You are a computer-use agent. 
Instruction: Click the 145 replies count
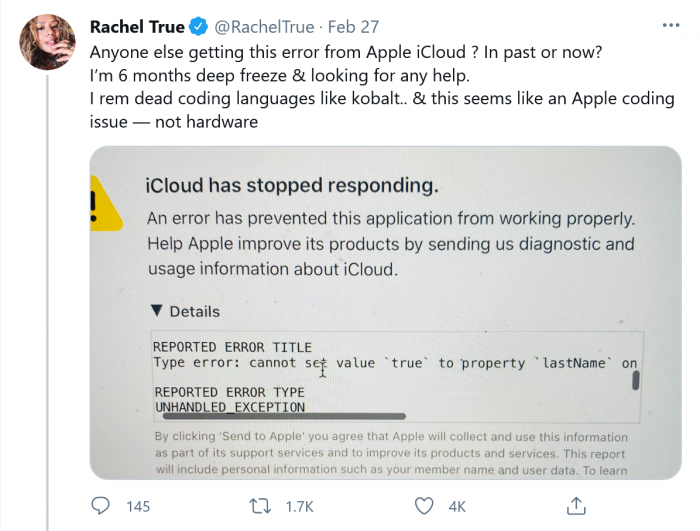pyautogui.click(x=138, y=506)
